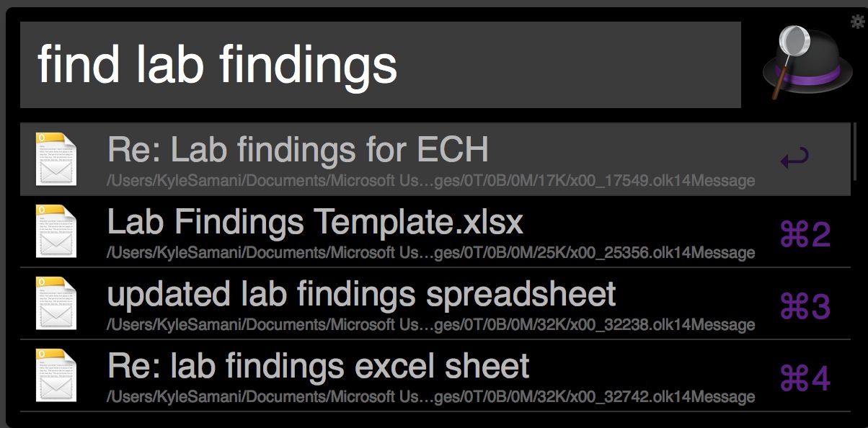Open the 'Re: Lab findings for ECH' result

[x=298, y=150]
